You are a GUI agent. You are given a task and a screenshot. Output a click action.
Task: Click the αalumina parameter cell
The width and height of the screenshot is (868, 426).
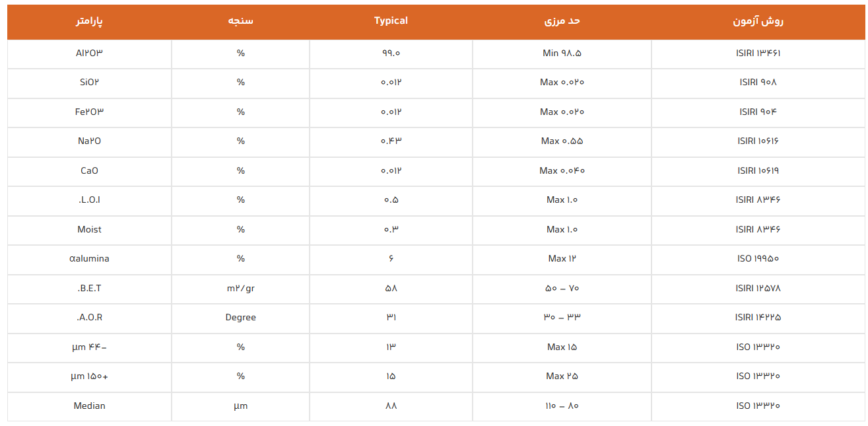(x=89, y=259)
